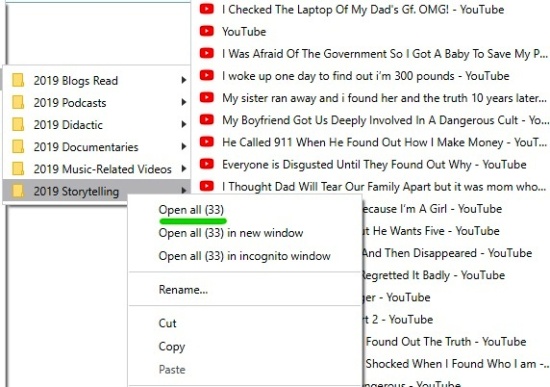Click YouTube icon beside '300 pounds' bookmark
The height and width of the screenshot is (387, 550).
(207, 75)
